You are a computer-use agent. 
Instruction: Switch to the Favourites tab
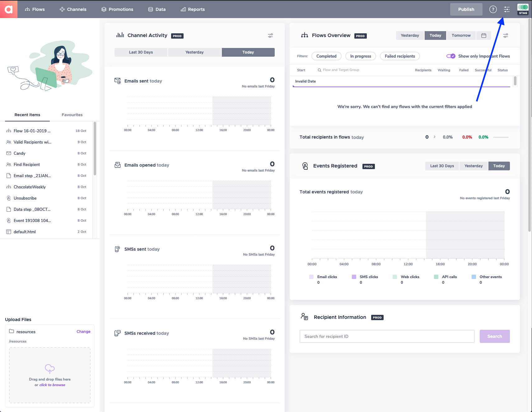(x=72, y=115)
